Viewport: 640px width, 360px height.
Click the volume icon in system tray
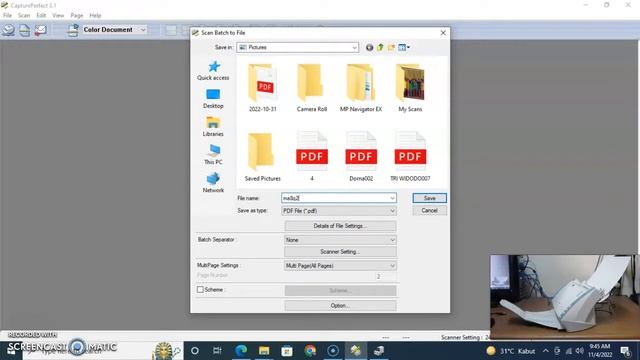[580, 351]
